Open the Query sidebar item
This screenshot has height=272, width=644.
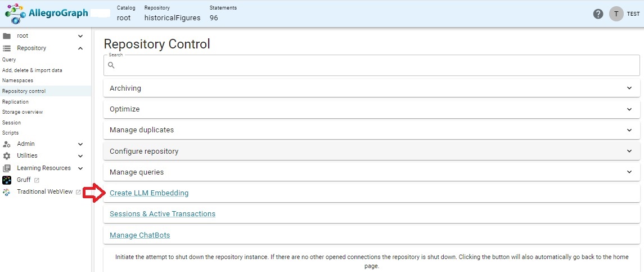(x=10, y=60)
